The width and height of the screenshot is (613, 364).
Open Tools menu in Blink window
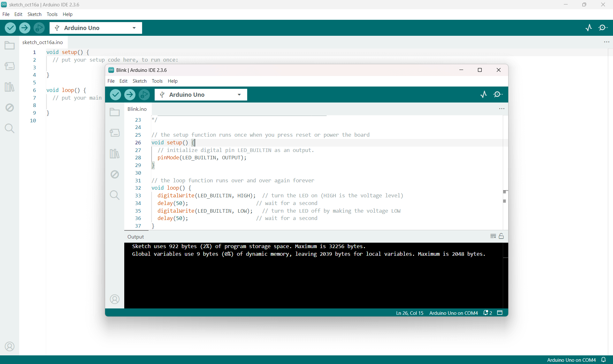pos(157,81)
